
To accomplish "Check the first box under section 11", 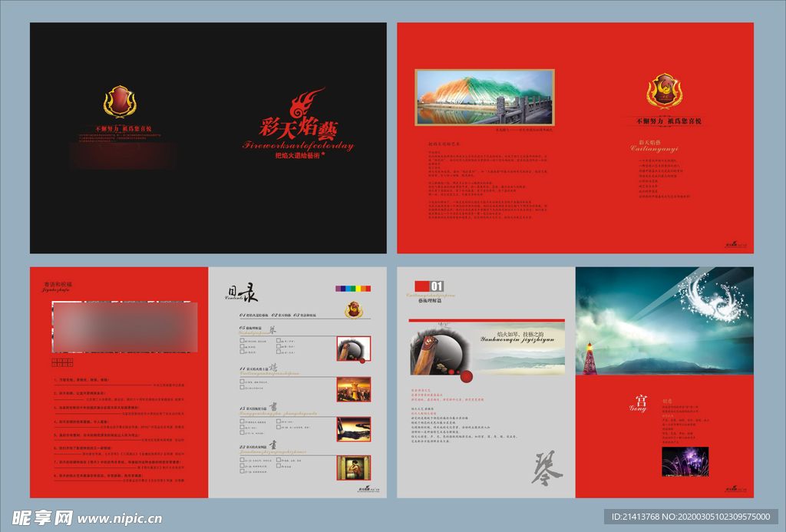I will coord(243,381).
